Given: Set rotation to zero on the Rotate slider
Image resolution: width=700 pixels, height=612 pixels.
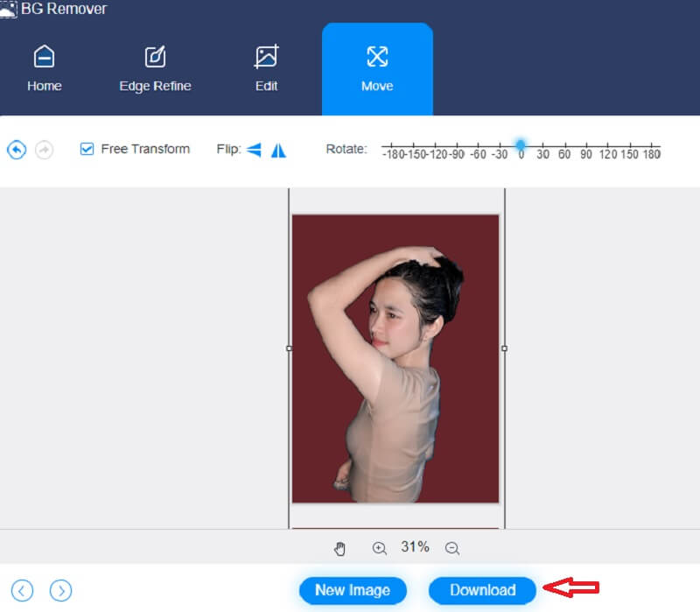Looking at the screenshot, I should point(521,143).
